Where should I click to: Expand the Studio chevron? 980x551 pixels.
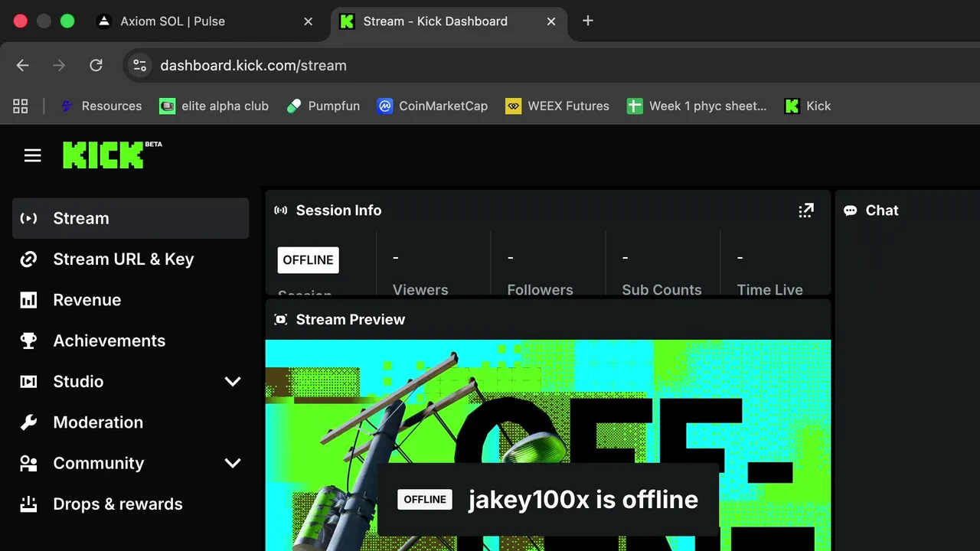pyautogui.click(x=233, y=381)
